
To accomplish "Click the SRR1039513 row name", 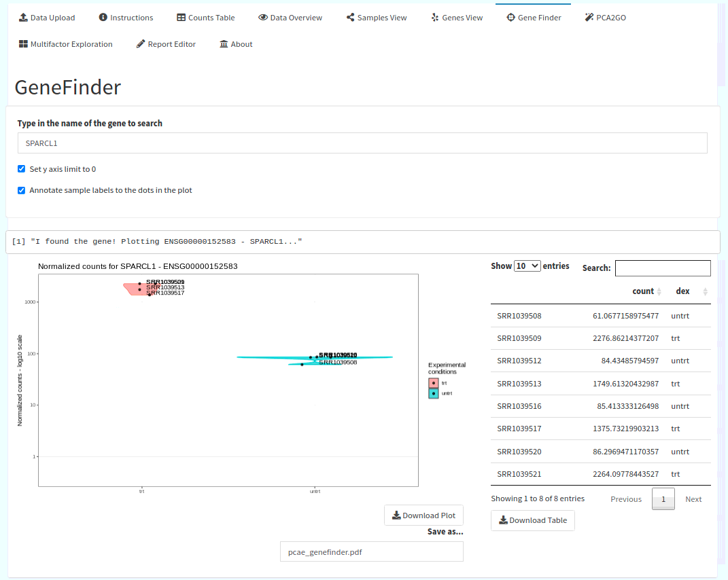I will click(519, 384).
